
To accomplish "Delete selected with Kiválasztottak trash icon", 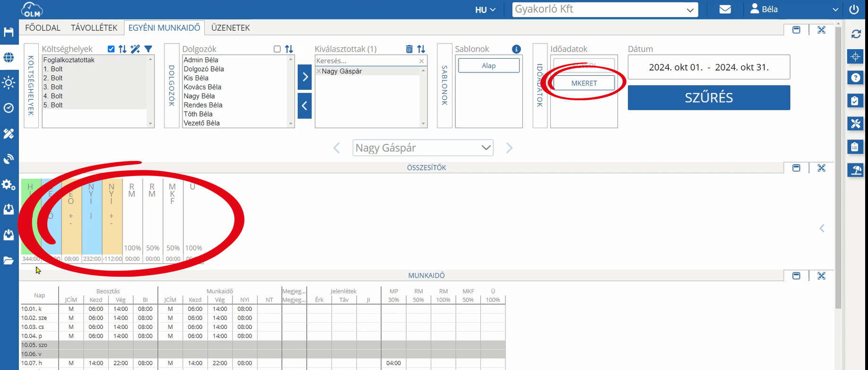I will coord(409,49).
